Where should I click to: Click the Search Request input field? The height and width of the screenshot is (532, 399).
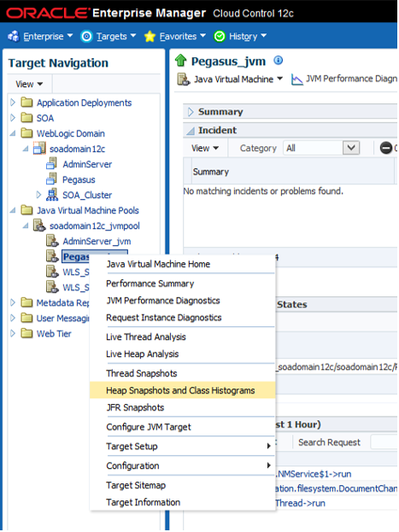[x=384, y=442]
